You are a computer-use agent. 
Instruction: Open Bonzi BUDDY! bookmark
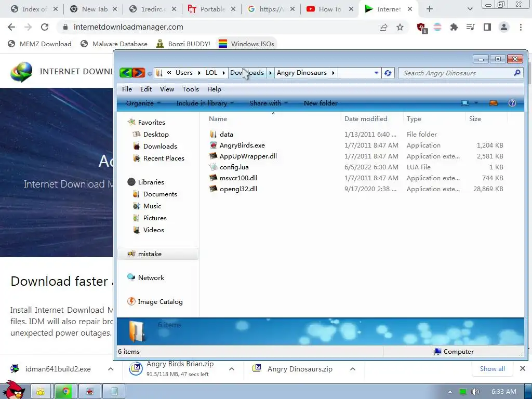183,44
